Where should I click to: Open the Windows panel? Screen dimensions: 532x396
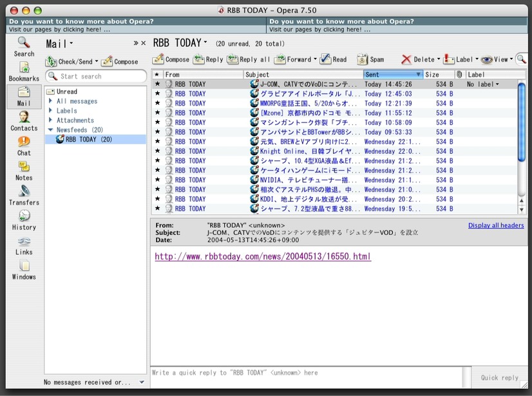point(24,270)
